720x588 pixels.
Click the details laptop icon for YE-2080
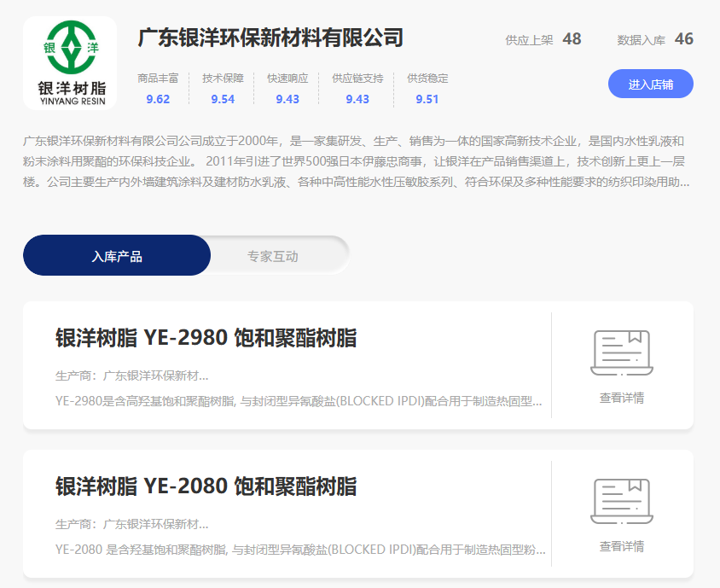tap(622, 501)
